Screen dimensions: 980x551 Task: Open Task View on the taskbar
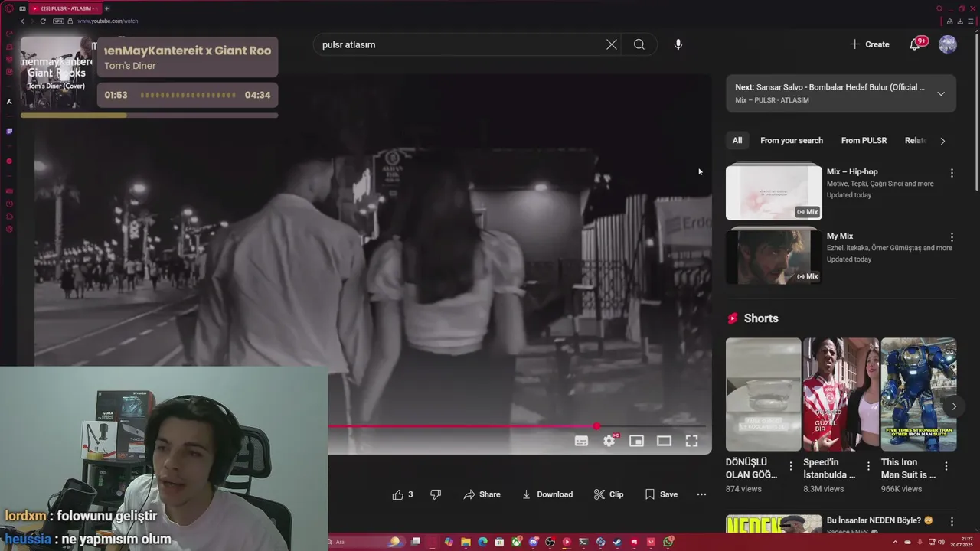(415, 542)
